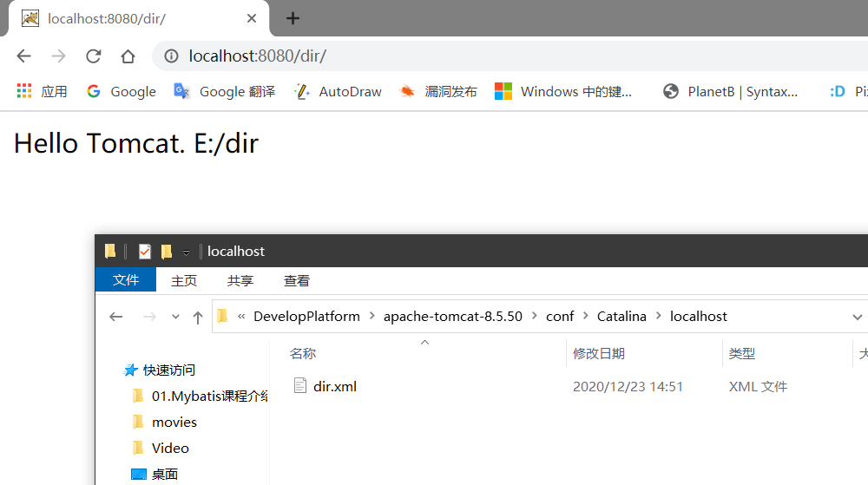
Task: Click the address bar with localhost:8080/dir/
Action: point(510,56)
